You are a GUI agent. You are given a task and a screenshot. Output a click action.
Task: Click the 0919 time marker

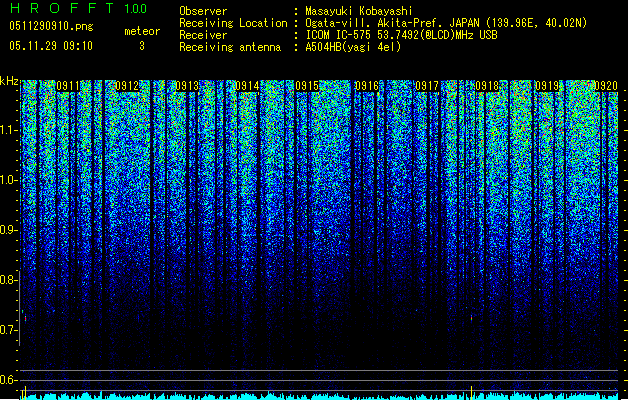click(547, 86)
